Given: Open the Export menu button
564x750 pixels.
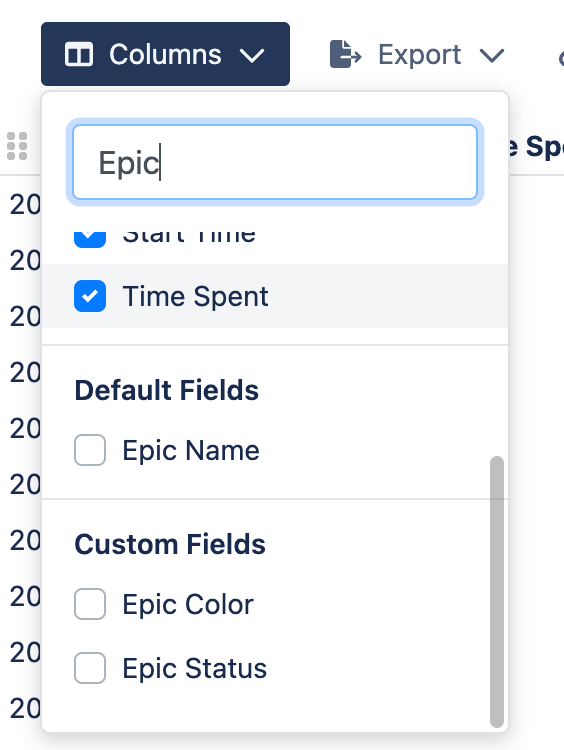Looking at the screenshot, I should (417, 55).
